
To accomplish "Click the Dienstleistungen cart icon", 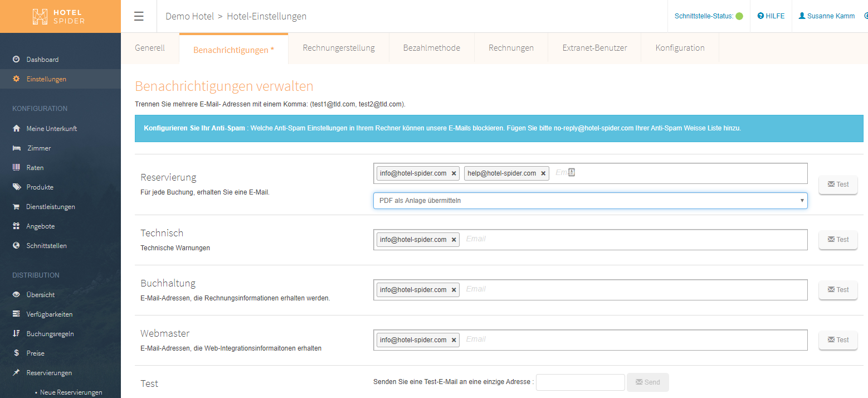I will tap(16, 206).
